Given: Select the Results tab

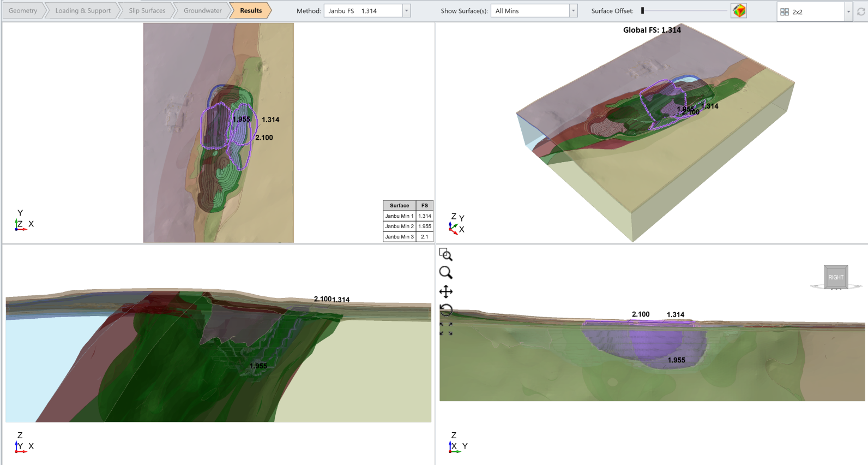Looking at the screenshot, I should click(x=251, y=10).
